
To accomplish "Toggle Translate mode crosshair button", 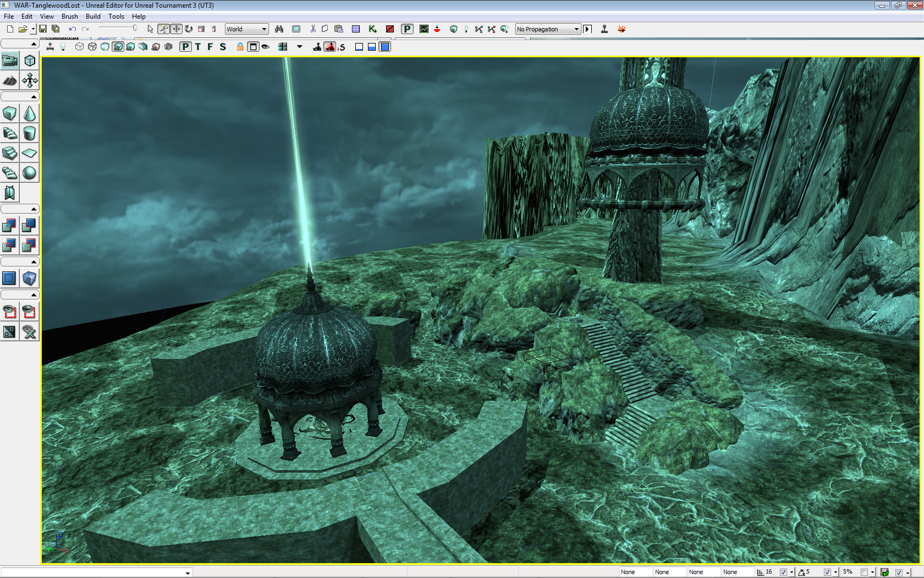I will 177,29.
